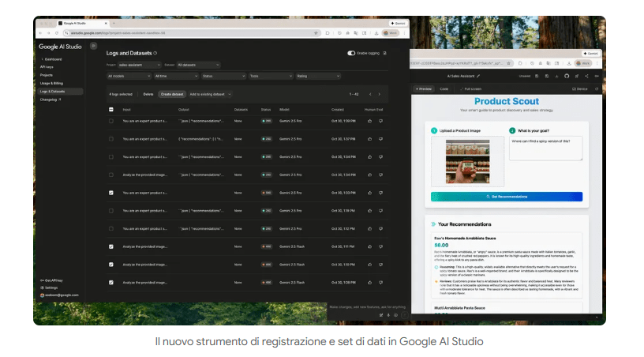644x357 pixels.
Task: Click the Create dataset button
Action: [172, 95]
